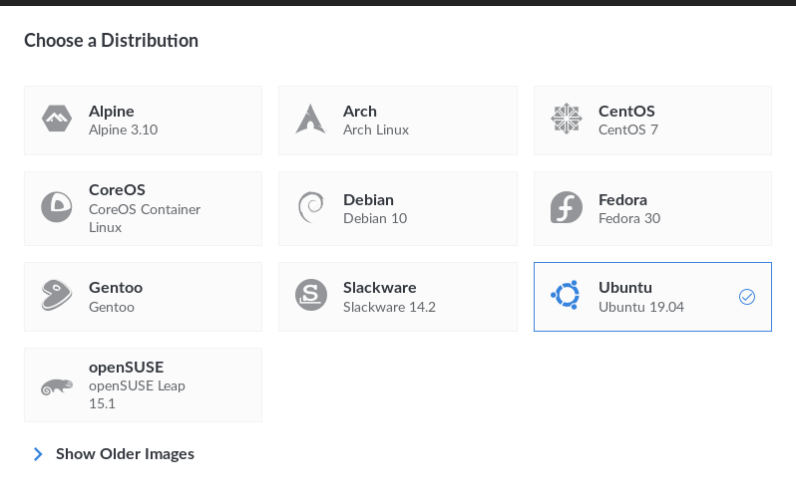Select the Arch Linux subtitle text

click(376, 130)
